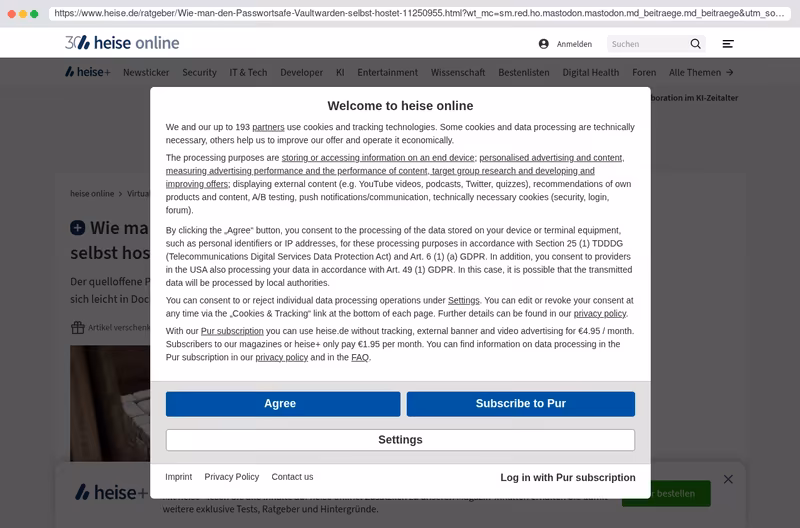Click the search magnifier icon
Viewport: 800px width, 528px height.
pyautogui.click(x=695, y=44)
